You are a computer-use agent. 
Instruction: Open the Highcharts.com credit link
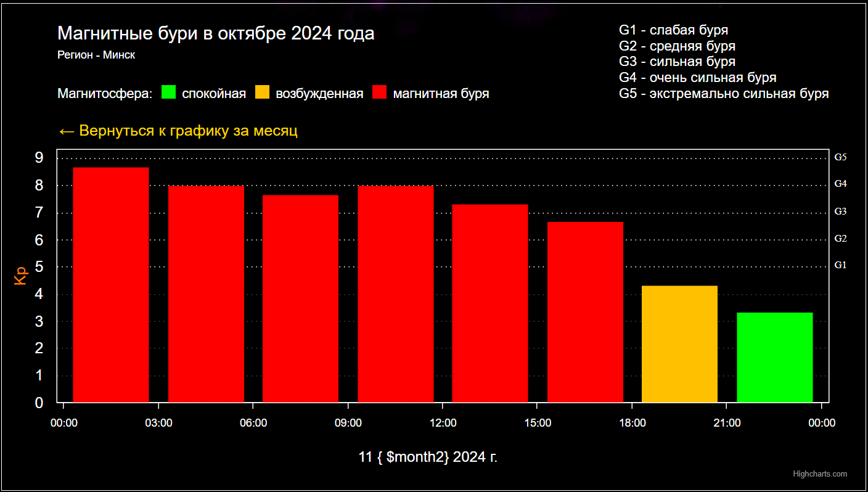click(x=819, y=474)
